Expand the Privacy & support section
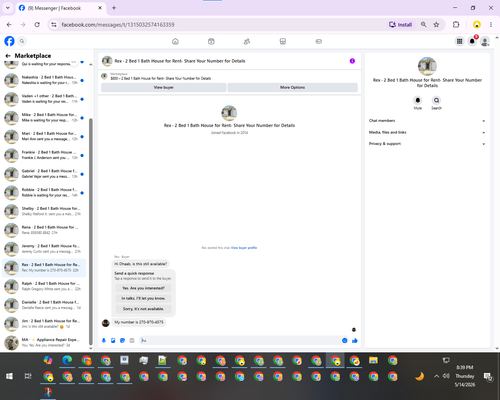The width and height of the screenshot is (500, 400). click(427, 144)
